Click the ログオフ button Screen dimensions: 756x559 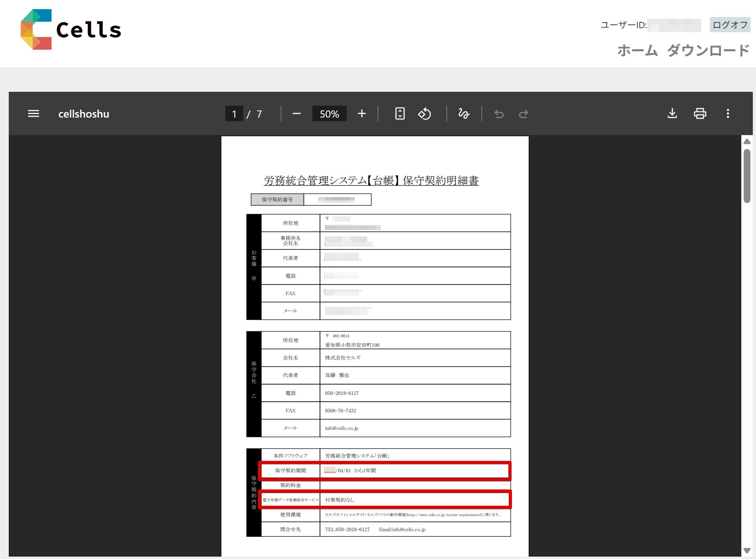[730, 25]
